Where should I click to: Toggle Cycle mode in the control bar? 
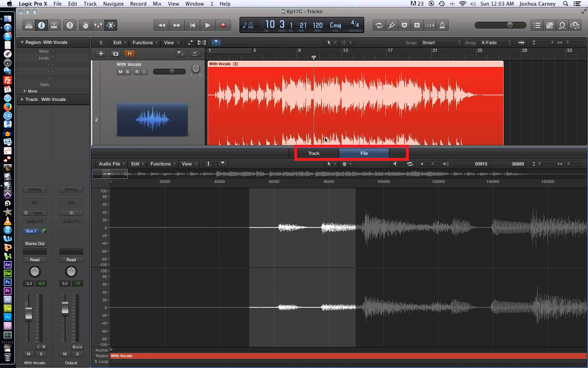tap(379, 25)
